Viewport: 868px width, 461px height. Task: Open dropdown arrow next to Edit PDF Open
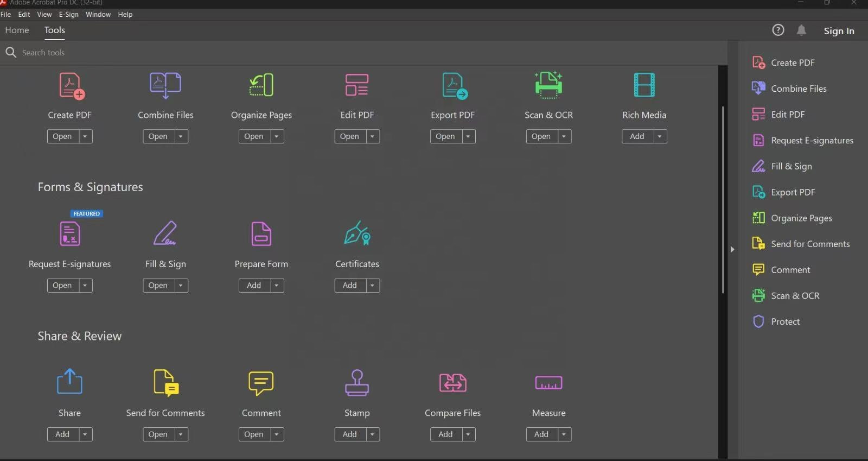[x=372, y=136]
